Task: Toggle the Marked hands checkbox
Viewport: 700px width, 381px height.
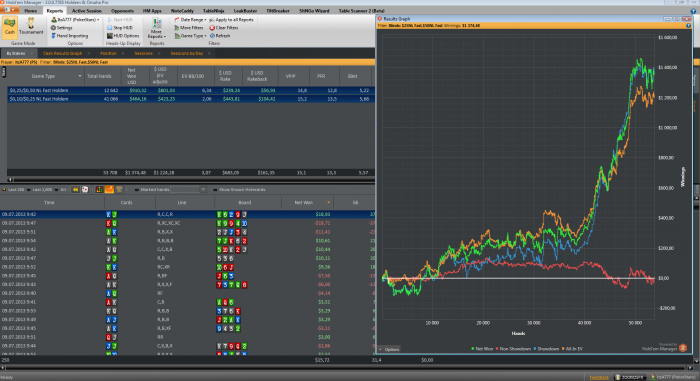Action: coord(137,190)
